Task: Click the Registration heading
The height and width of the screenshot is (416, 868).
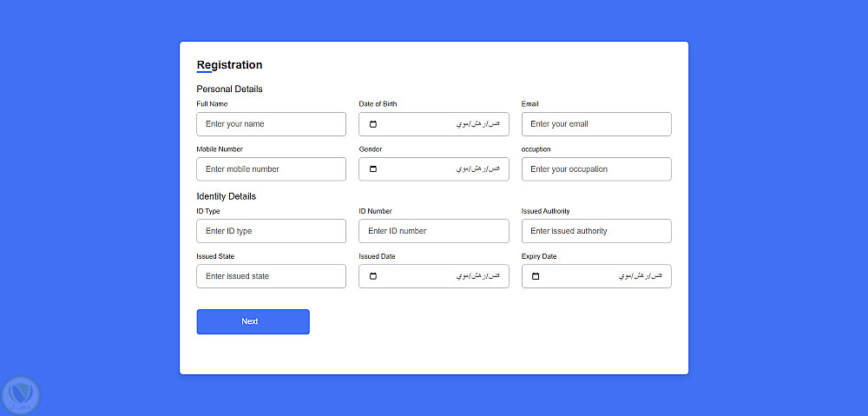Action: 229,65
